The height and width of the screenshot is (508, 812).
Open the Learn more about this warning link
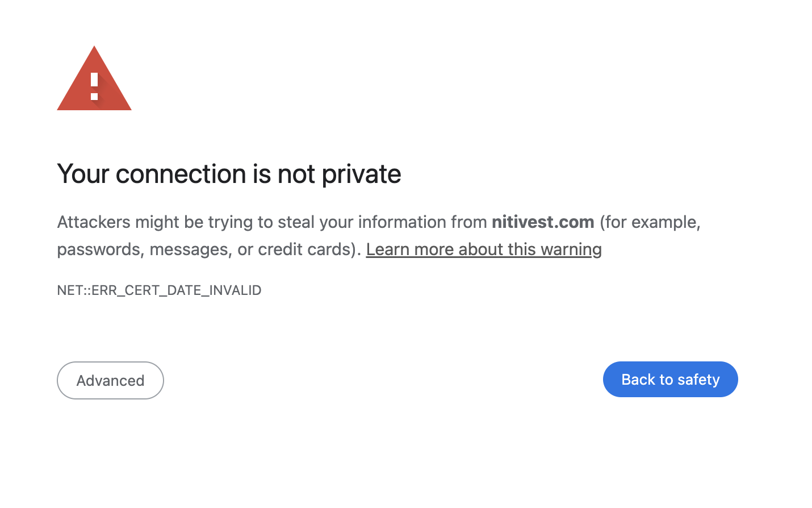[x=484, y=249]
